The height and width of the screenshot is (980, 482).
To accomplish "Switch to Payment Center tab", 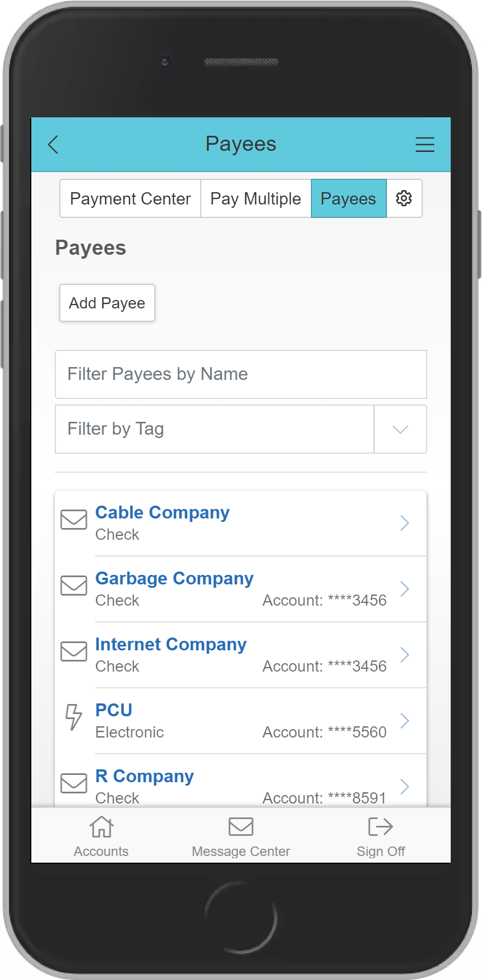I will point(130,198).
